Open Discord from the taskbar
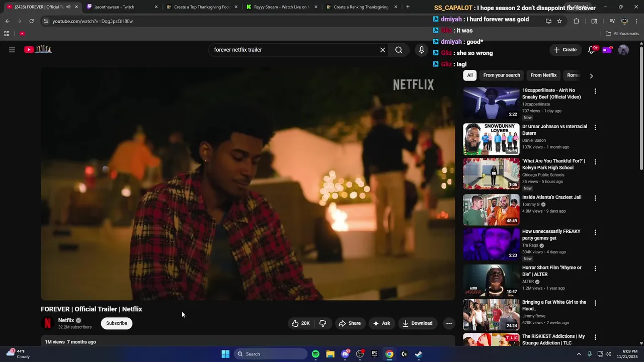644x362 pixels. 345,354
